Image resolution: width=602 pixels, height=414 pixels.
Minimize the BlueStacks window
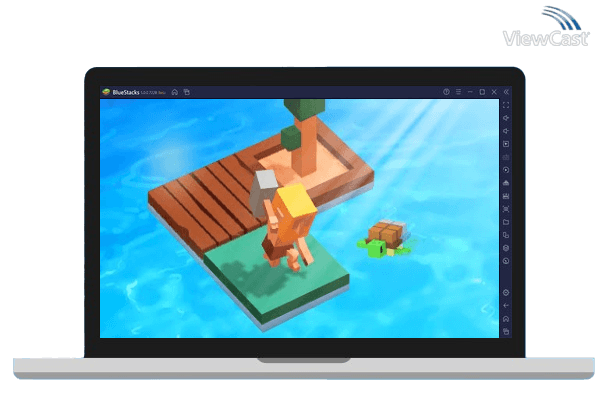[470, 92]
